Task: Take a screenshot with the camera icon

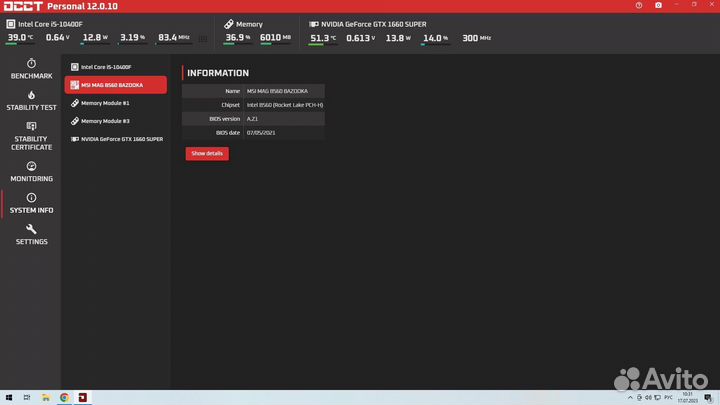Action: pos(658,6)
